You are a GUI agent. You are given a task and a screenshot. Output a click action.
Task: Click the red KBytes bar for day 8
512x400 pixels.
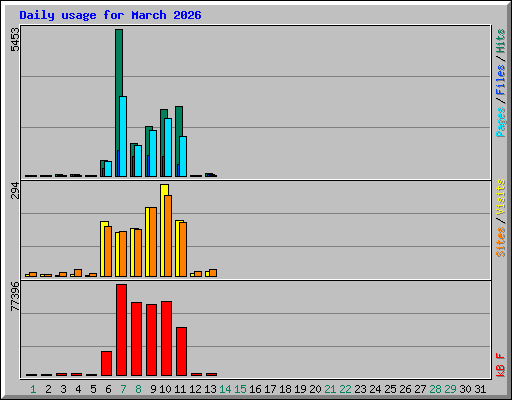click(x=137, y=339)
